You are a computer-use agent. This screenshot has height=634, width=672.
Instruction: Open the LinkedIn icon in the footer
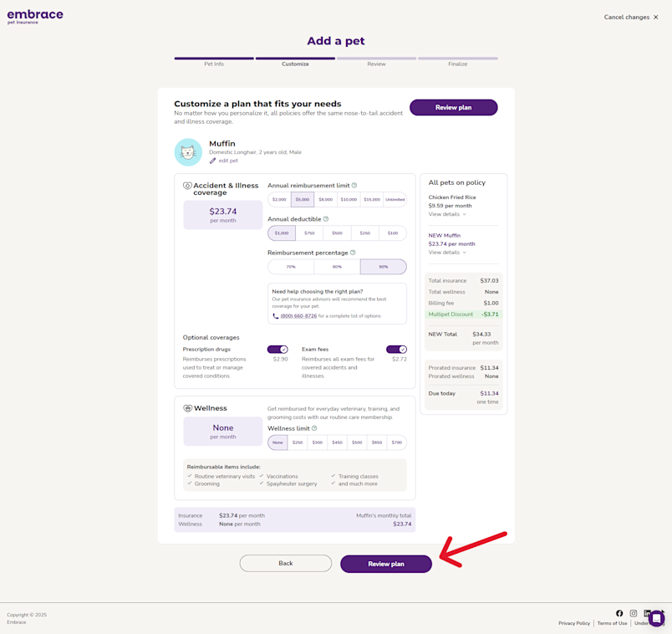point(646,613)
